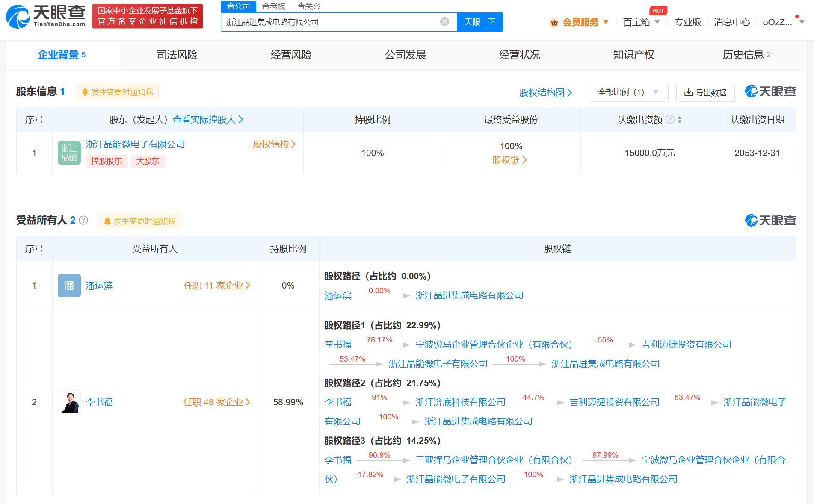Image resolution: width=814 pixels, height=504 pixels.
Task: Click the 导出数据 button
Action: click(705, 92)
